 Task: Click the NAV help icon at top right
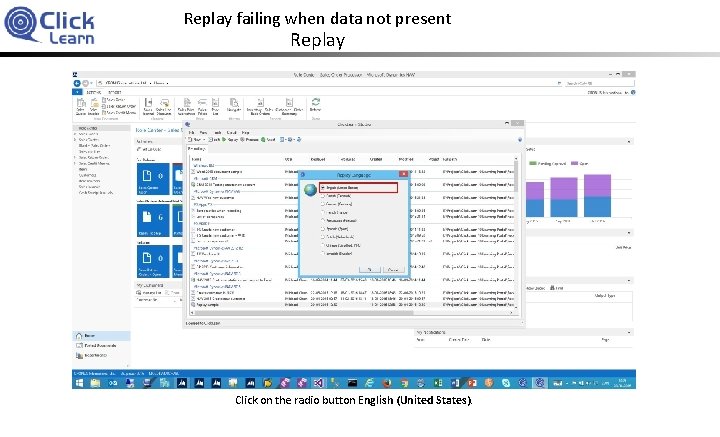point(633,92)
